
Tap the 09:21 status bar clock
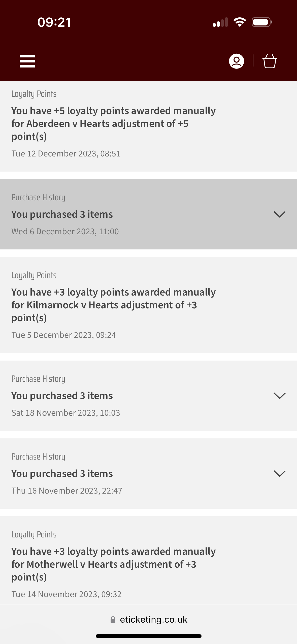54,22
